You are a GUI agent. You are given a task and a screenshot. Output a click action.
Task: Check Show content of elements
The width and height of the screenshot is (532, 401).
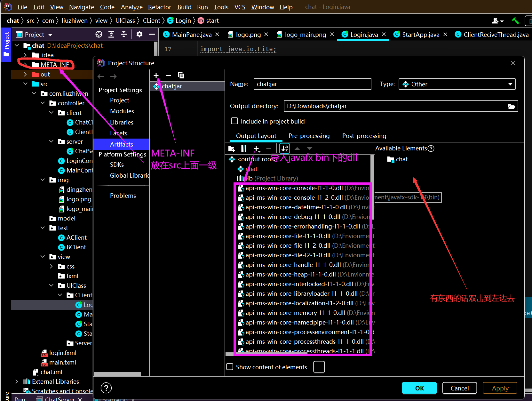click(x=230, y=367)
